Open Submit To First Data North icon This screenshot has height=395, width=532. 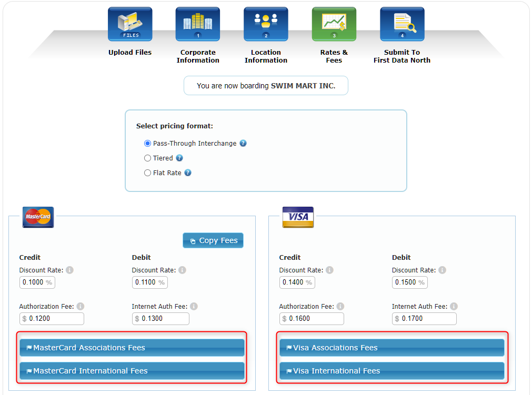pyautogui.click(x=402, y=24)
